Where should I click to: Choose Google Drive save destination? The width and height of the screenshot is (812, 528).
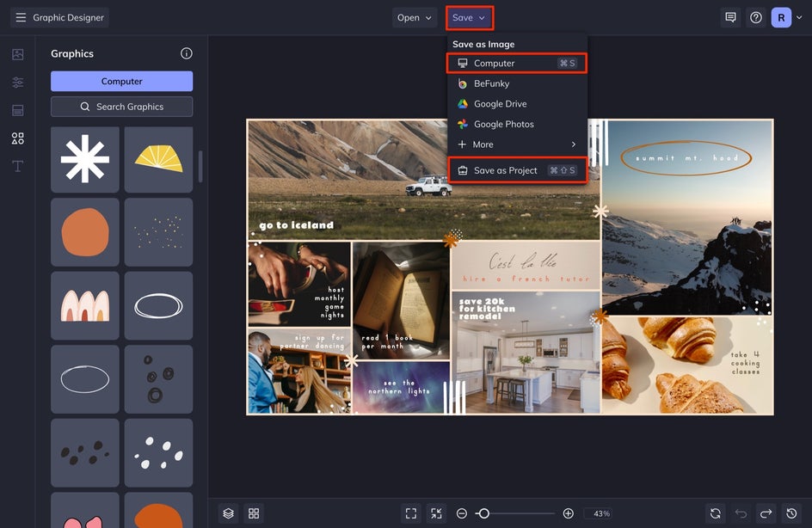point(517,103)
